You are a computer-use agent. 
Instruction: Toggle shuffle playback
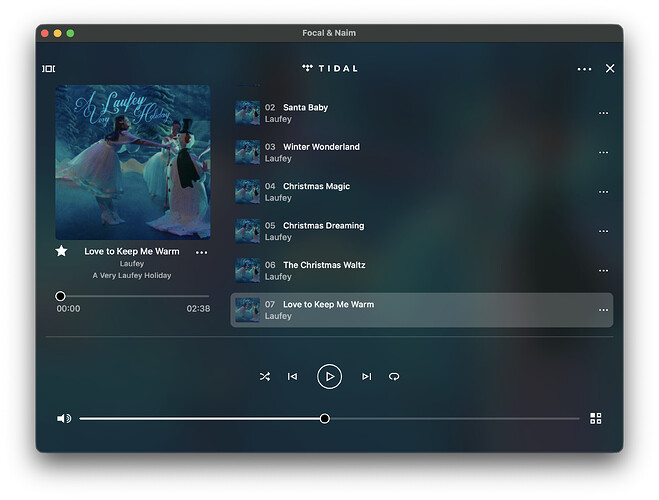(x=264, y=377)
